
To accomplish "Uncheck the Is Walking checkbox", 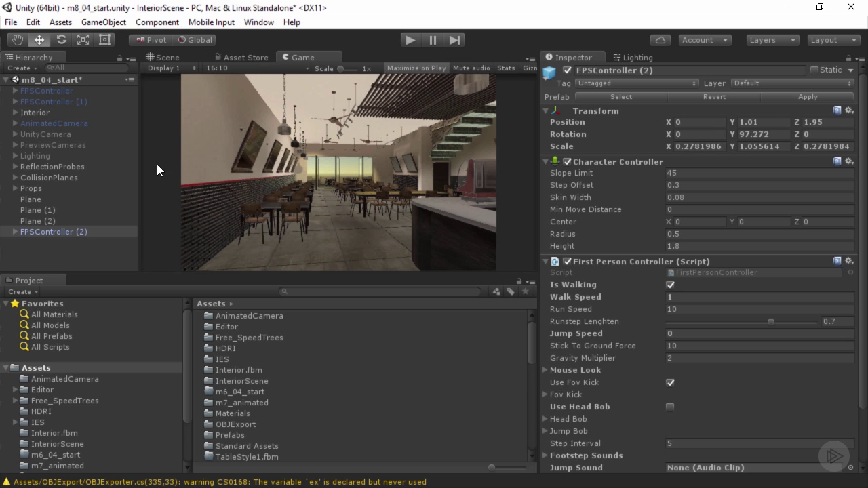I will pos(670,285).
